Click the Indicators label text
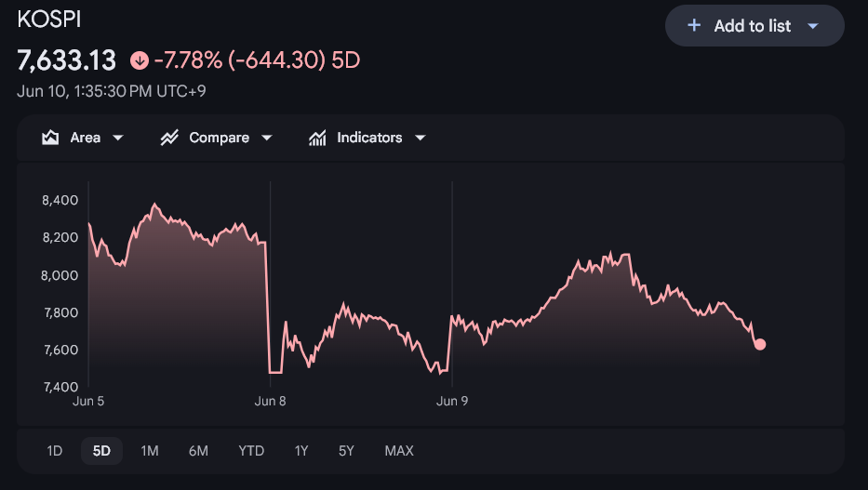The height and width of the screenshot is (490, 868). pos(369,138)
